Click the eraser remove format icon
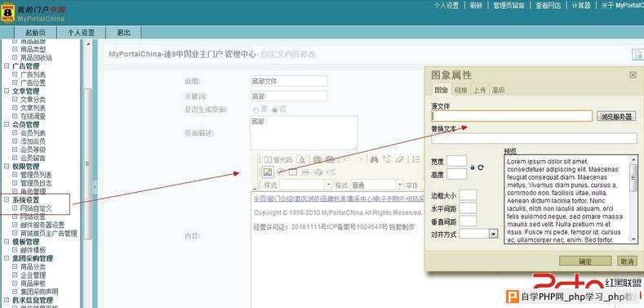The image size is (644, 308). pyautogui.click(x=399, y=159)
